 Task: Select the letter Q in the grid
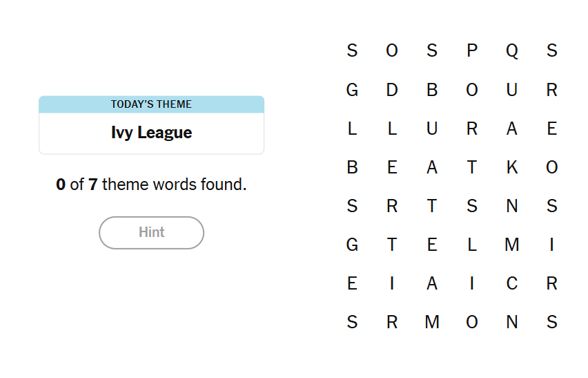click(512, 50)
